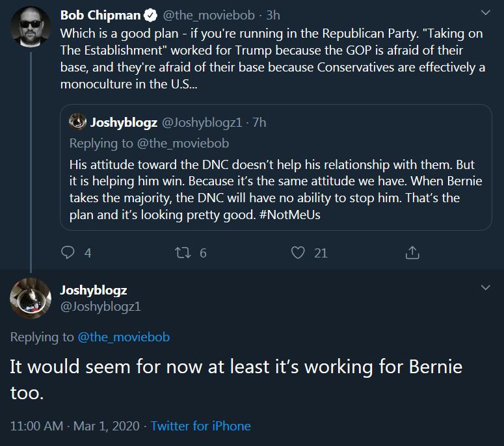Viewport: 504px width, 446px height.
Task: Click the Twitter for iPhone link
Action: (200, 426)
